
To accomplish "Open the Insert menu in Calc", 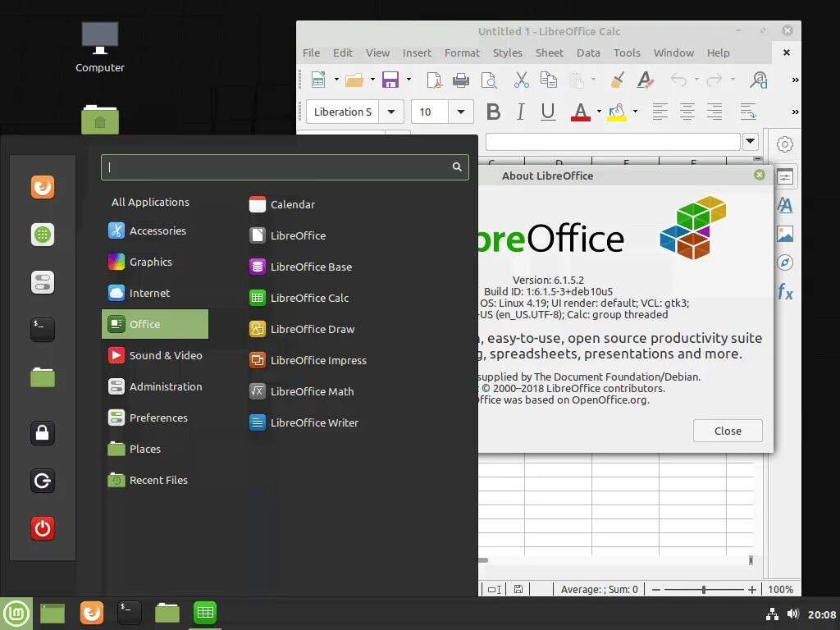I will (x=417, y=52).
